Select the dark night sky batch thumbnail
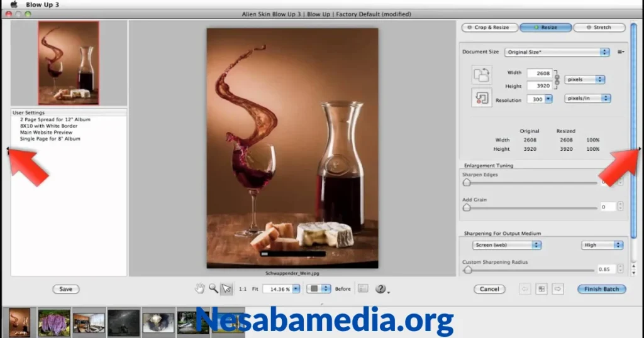The image size is (644, 338). pos(124,323)
